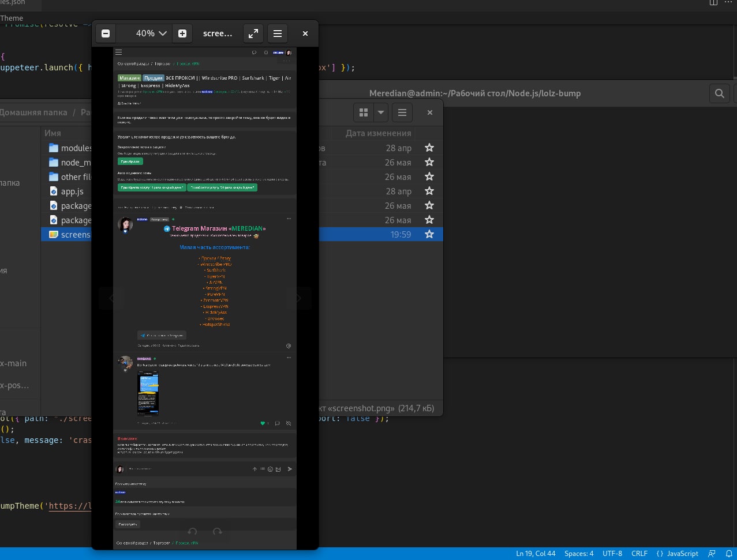Viewport: 737px width, 560px height.
Task: Star the screenshot file dated 19:59
Action: 429,234
